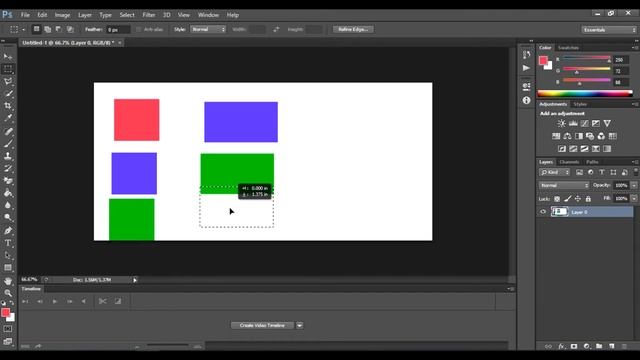
Task: Select the Path Selection tool
Action: pyautogui.click(x=8, y=255)
